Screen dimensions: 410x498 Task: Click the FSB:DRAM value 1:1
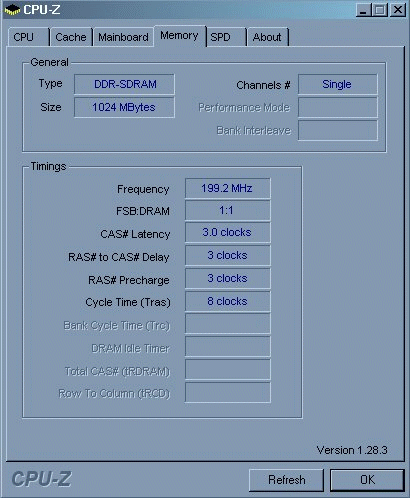(x=228, y=210)
